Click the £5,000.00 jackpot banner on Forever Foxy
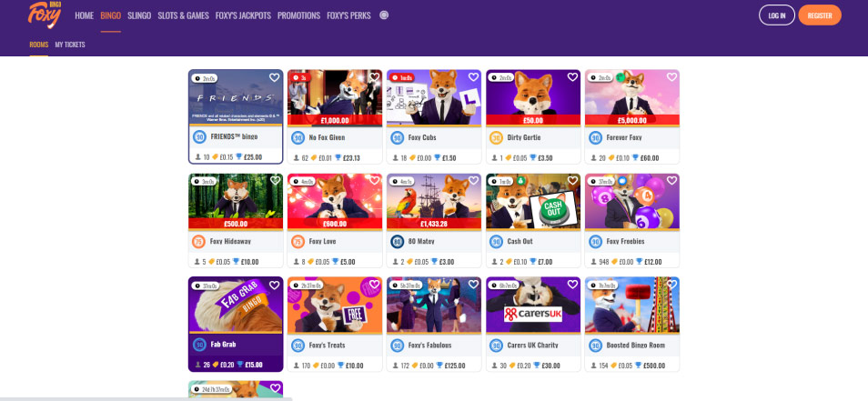868x401 pixels. point(632,119)
